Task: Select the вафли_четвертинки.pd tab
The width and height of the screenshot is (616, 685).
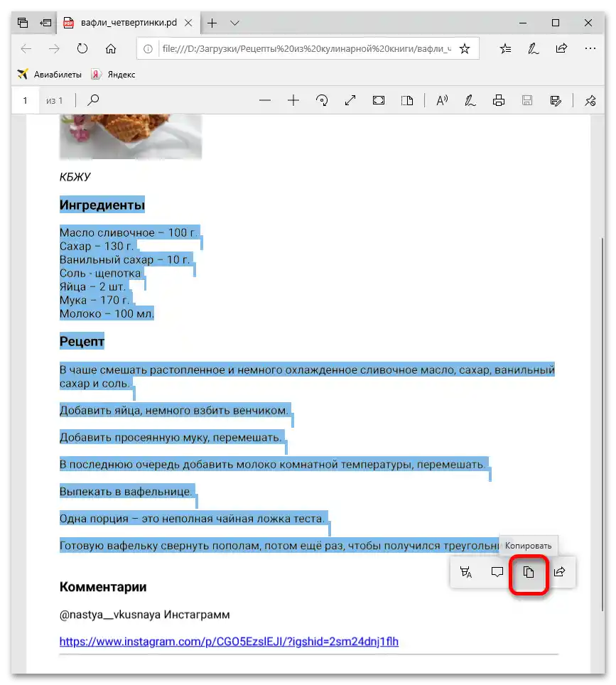Action: tap(128, 22)
